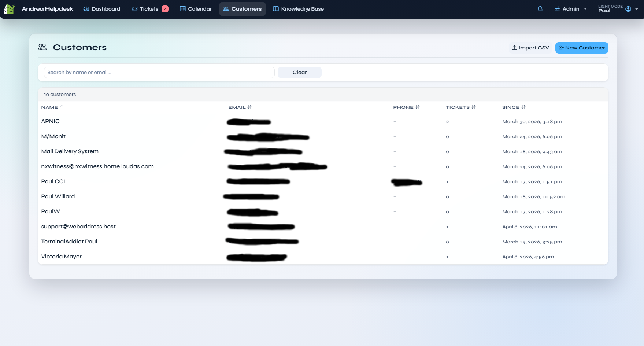Screen dimensions: 644x346
Task: Sort the list by Email sort icon
Action: (250, 107)
